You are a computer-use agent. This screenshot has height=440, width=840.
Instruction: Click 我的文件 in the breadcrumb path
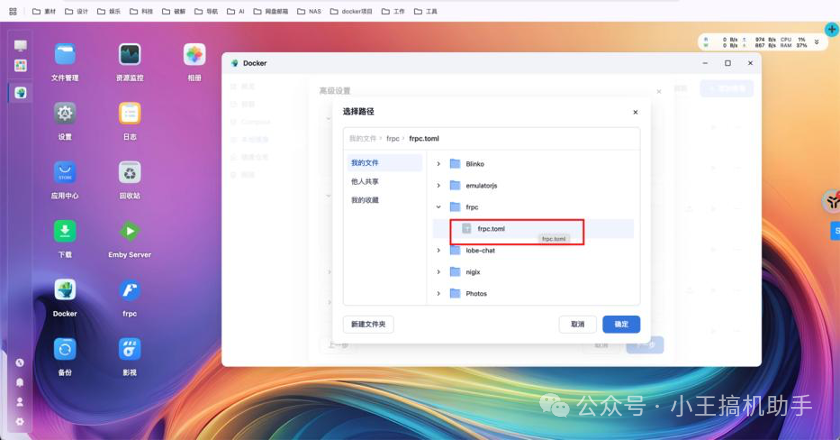click(x=363, y=138)
